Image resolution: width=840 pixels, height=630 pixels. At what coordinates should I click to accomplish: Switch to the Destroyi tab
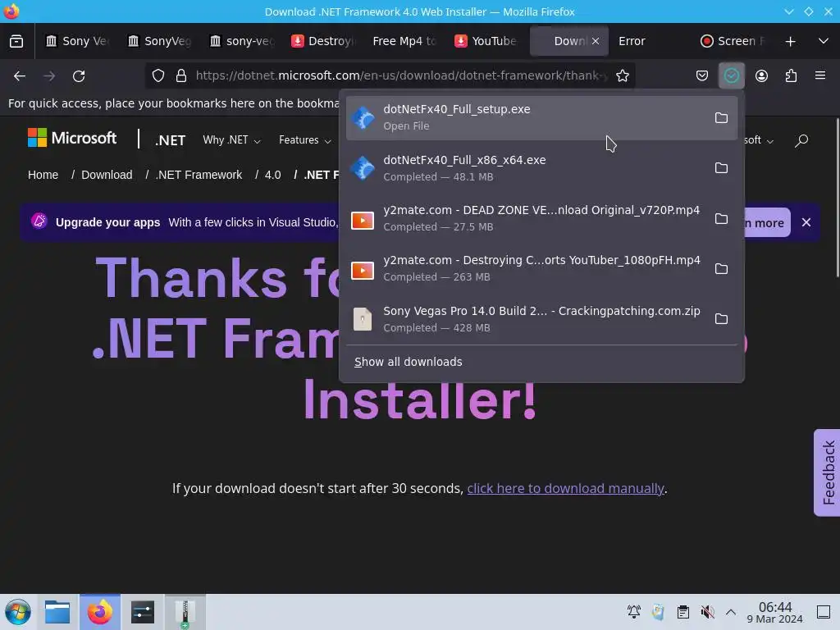[x=323, y=41]
